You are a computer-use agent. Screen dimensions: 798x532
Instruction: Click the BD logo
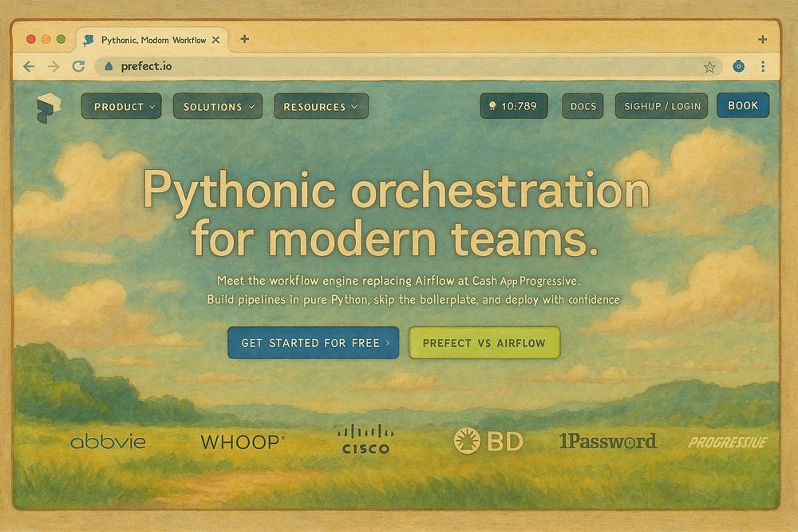488,440
